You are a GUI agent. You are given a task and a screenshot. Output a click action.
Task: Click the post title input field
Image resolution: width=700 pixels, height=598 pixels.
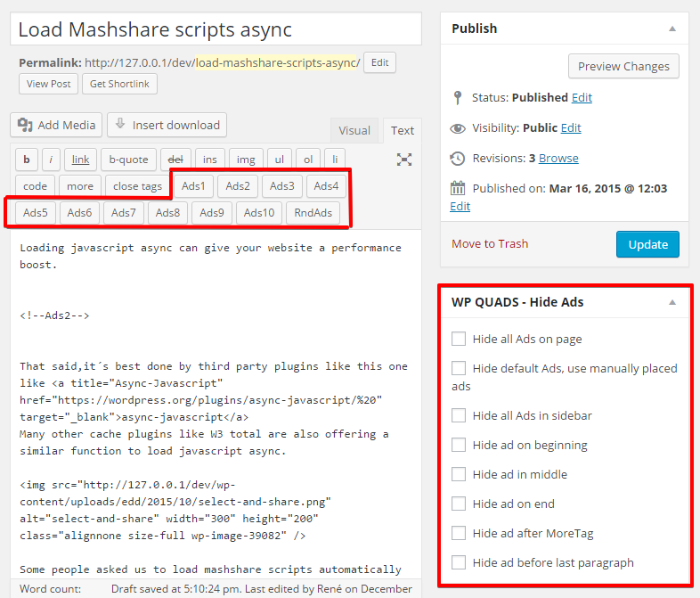pyautogui.click(x=216, y=29)
